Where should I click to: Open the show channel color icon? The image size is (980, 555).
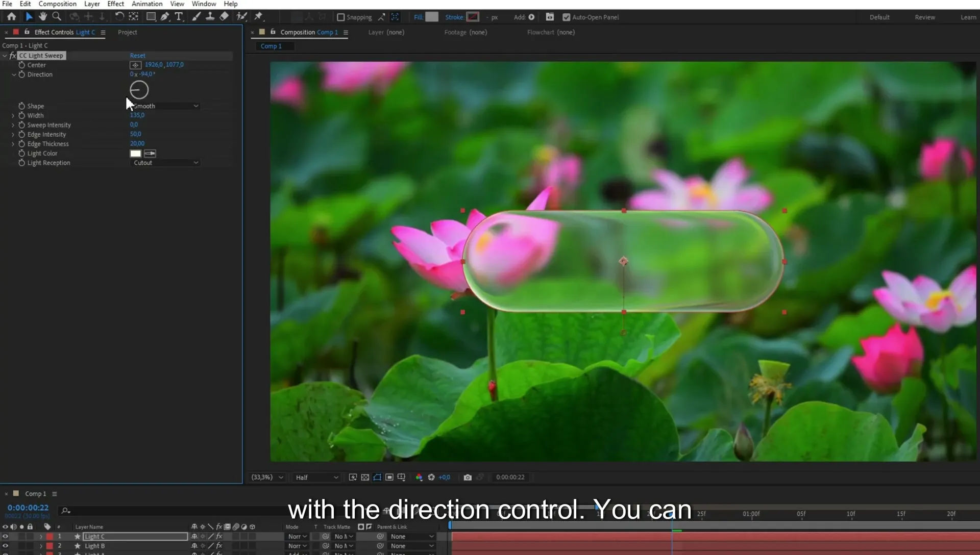(419, 477)
